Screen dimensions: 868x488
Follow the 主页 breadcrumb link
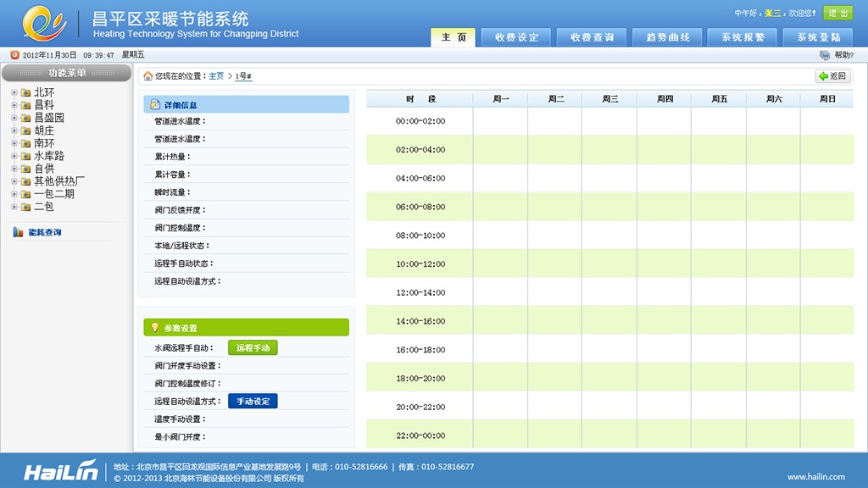pos(216,75)
